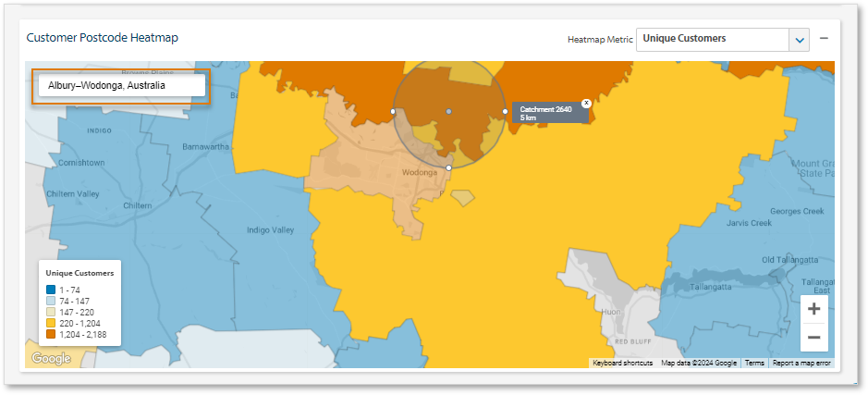Viewport: 868px width, 395px height.
Task: Zoom out on the map
Action: [x=813, y=338]
